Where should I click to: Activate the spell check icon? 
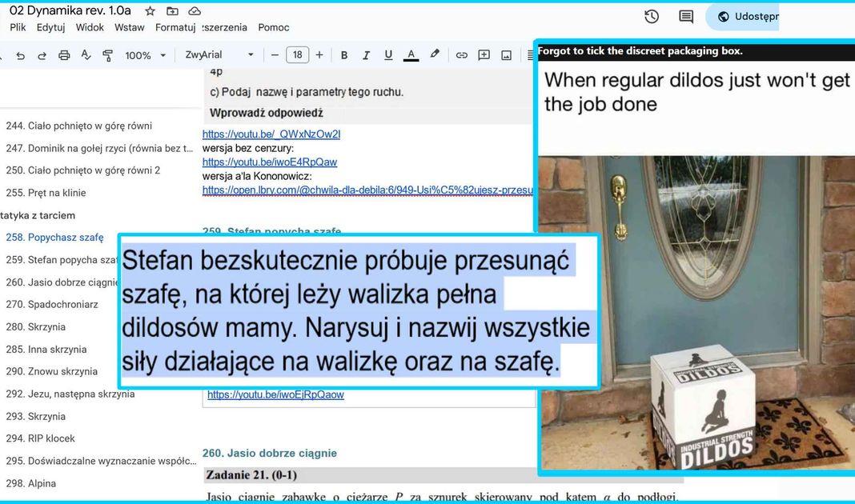pyautogui.click(x=86, y=55)
